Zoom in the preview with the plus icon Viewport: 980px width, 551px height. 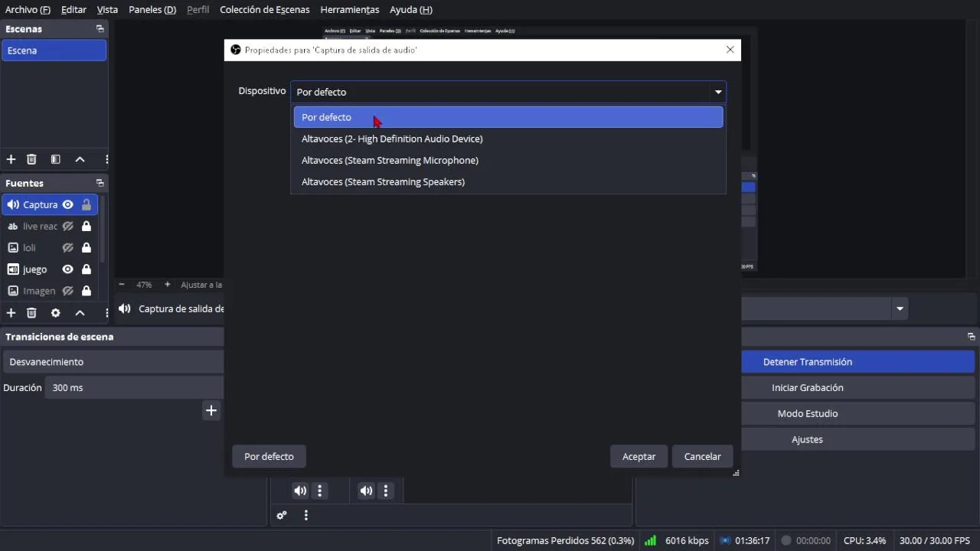(x=168, y=285)
